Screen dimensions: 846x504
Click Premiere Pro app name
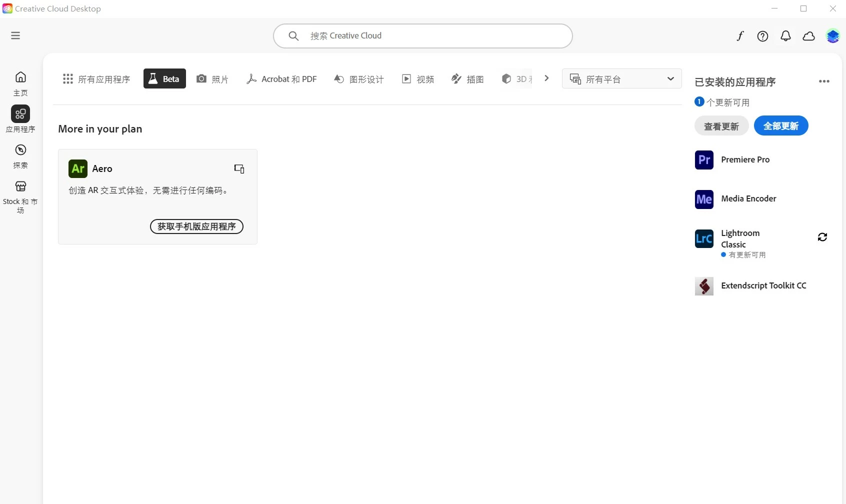point(745,159)
